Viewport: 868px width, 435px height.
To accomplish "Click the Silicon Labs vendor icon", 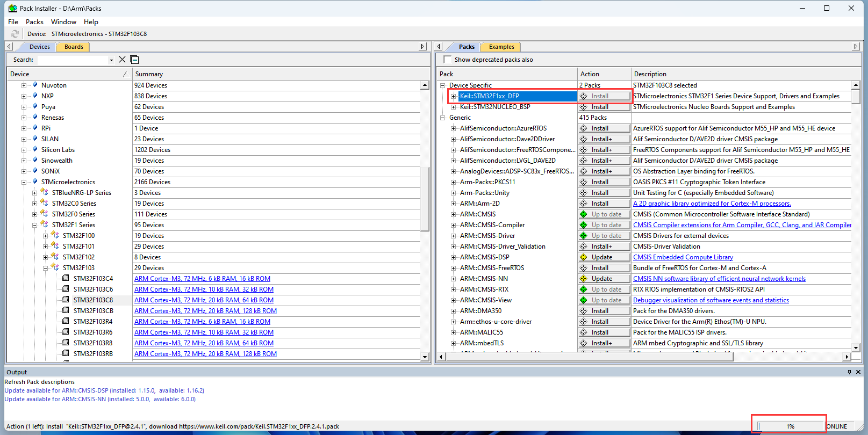I will point(35,149).
